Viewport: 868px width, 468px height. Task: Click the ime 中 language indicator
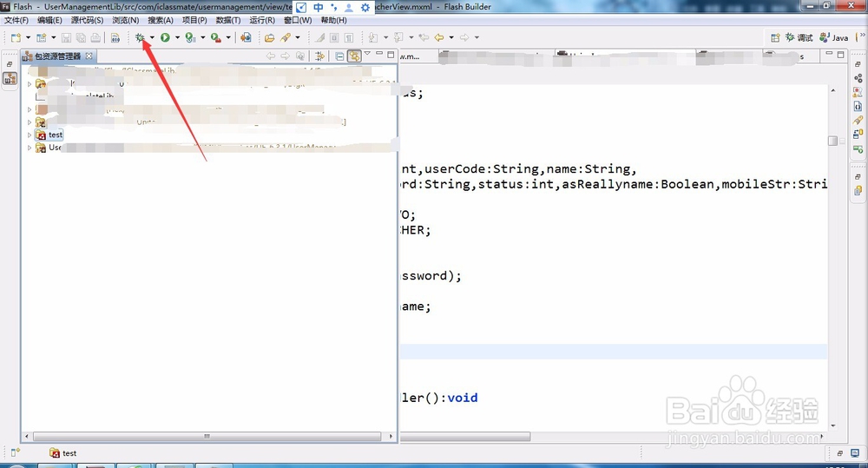click(319, 7)
